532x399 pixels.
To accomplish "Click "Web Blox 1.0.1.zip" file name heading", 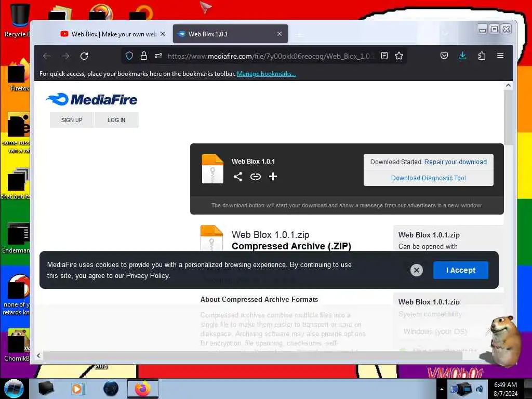I will [270, 235].
